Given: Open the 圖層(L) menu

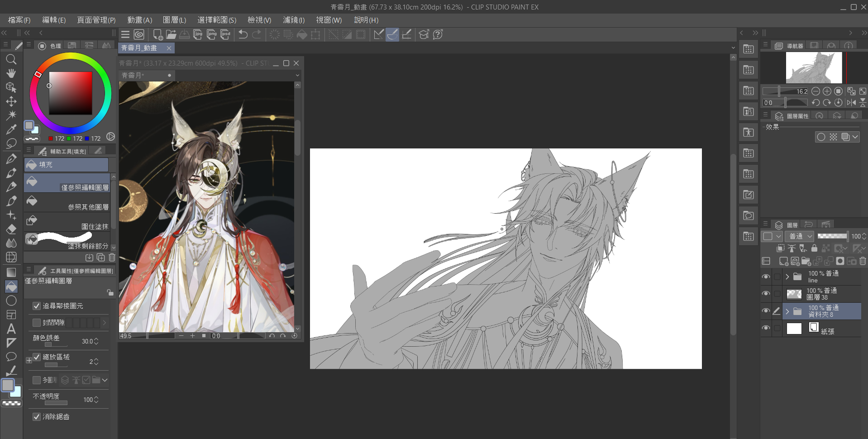Looking at the screenshot, I should pyautogui.click(x=174, y=20).
